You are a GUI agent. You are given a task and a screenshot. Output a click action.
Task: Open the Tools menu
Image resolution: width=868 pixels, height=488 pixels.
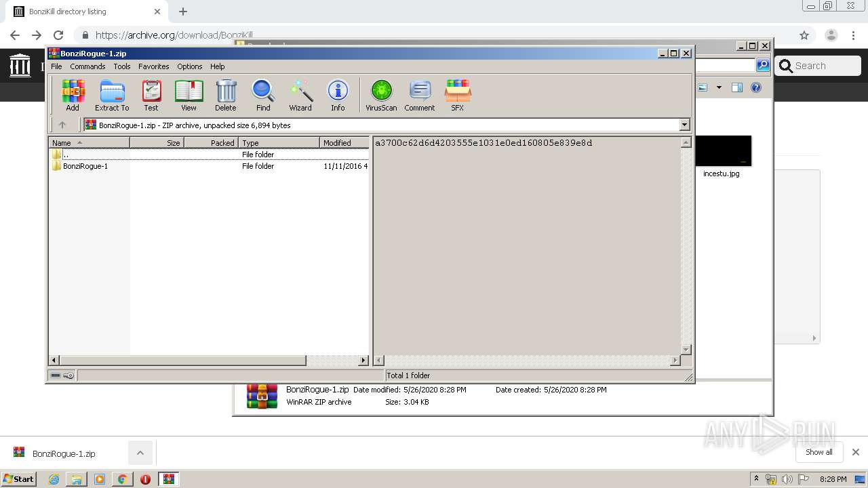(122, 66)
